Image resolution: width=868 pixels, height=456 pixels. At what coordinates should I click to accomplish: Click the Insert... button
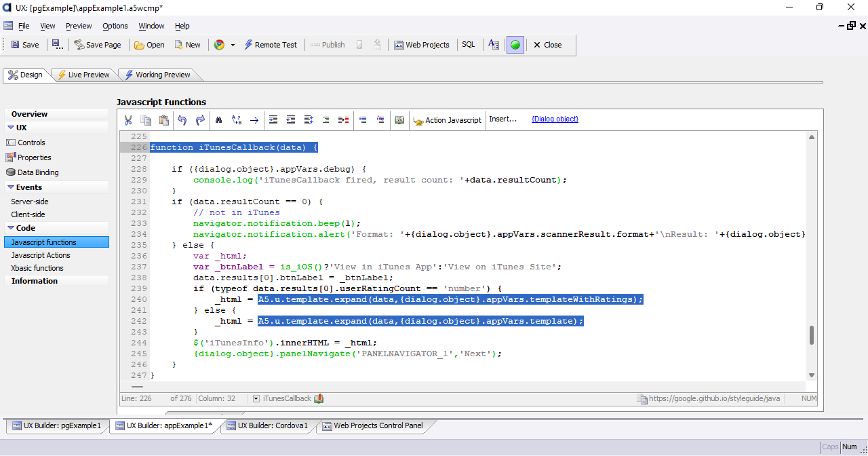(502, 119)
